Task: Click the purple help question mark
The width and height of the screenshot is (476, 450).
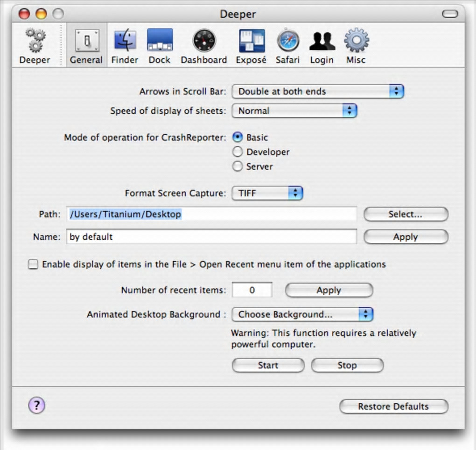Action: [x=37, y=405]
